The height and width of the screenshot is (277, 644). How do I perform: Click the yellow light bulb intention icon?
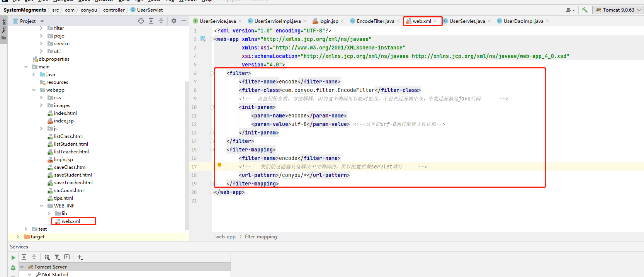click(219, 165)
